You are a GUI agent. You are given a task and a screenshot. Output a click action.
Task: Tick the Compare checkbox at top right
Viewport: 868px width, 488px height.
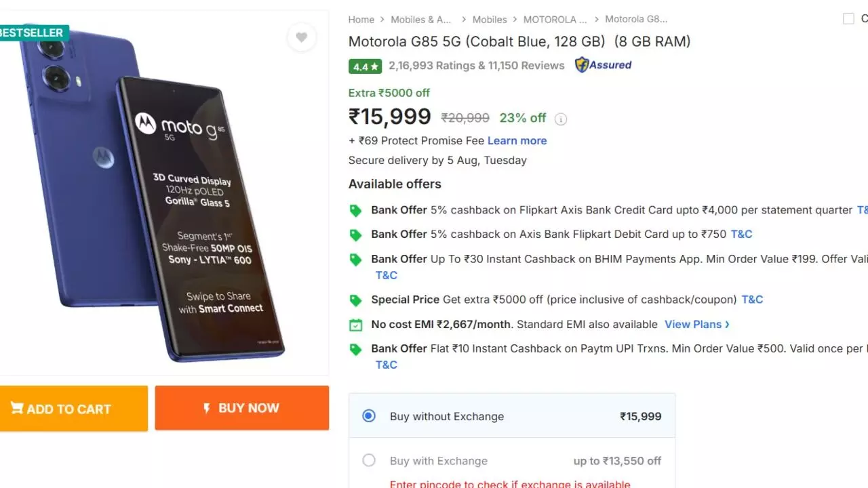(x=848, y=19)
